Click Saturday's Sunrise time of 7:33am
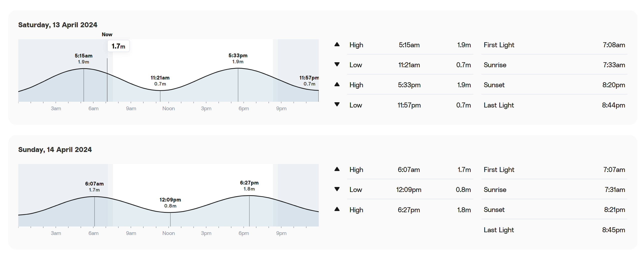 coord(614,65)
